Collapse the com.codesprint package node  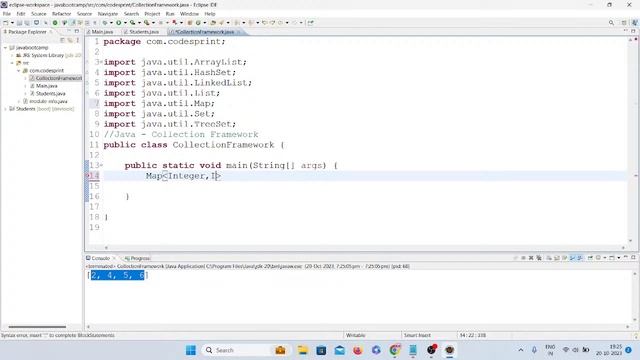tap(19, 71)
